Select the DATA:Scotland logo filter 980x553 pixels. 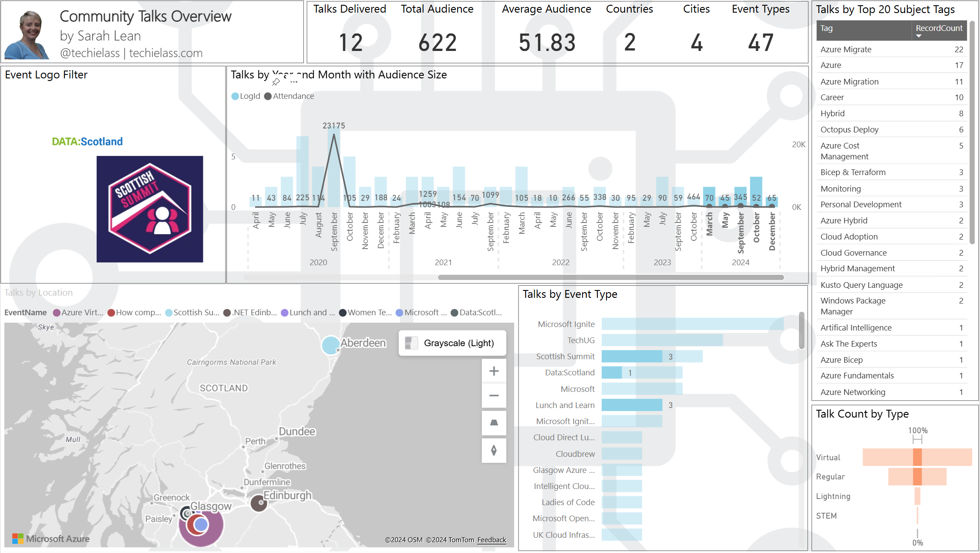(x=87, y=142)
